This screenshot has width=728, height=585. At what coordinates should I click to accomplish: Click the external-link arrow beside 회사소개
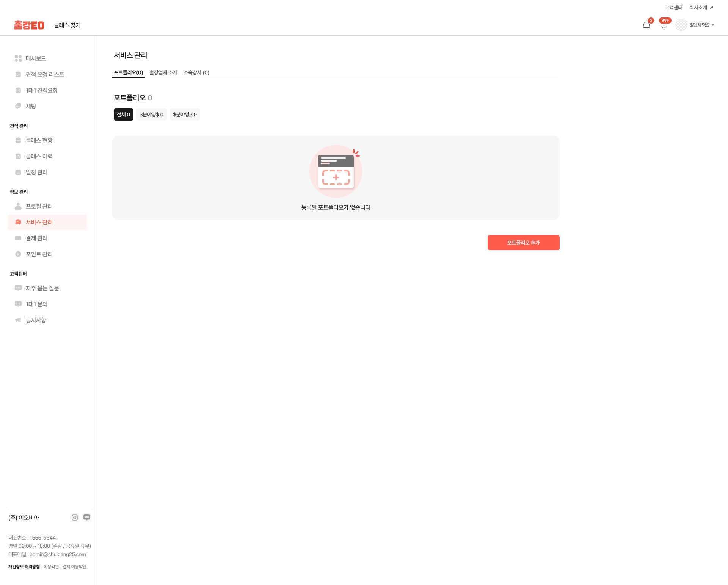[x=711, y=8]
